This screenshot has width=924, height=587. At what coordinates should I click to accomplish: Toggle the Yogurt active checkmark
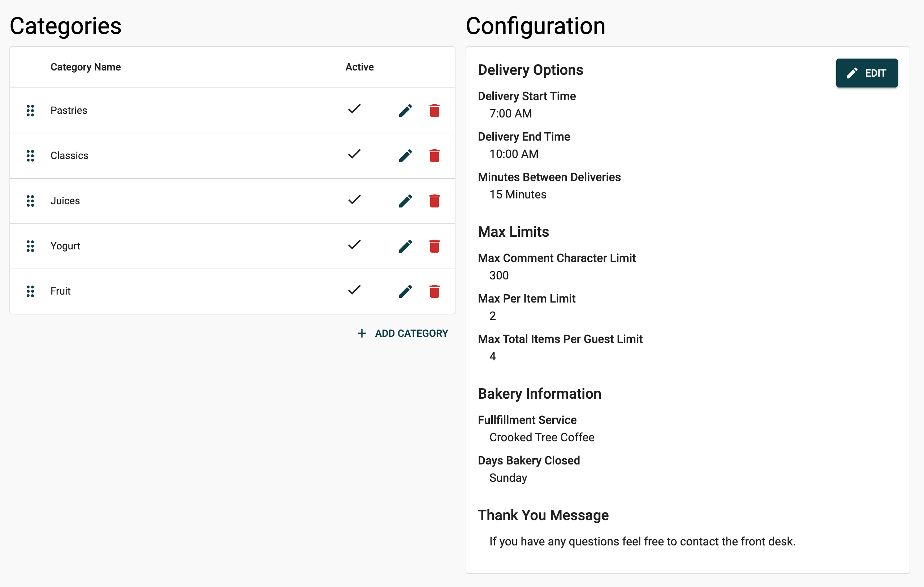354,245
